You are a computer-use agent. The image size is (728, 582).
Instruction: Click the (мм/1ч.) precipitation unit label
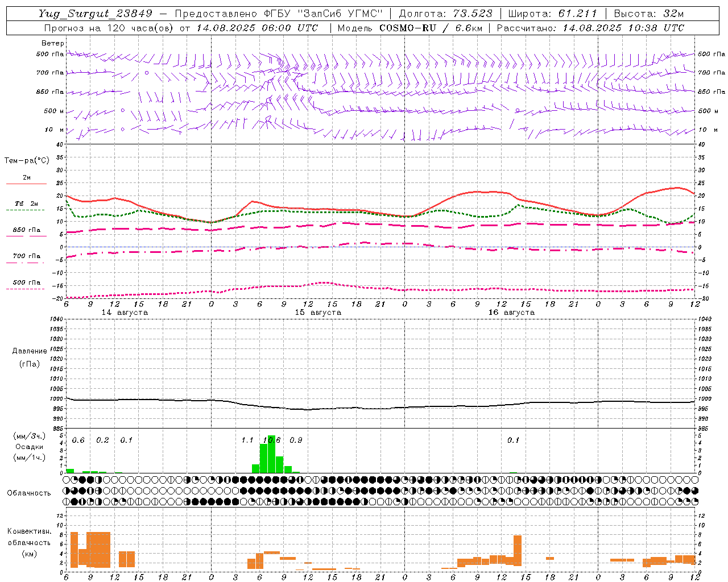pyautogui.click(x=29, y=458)
